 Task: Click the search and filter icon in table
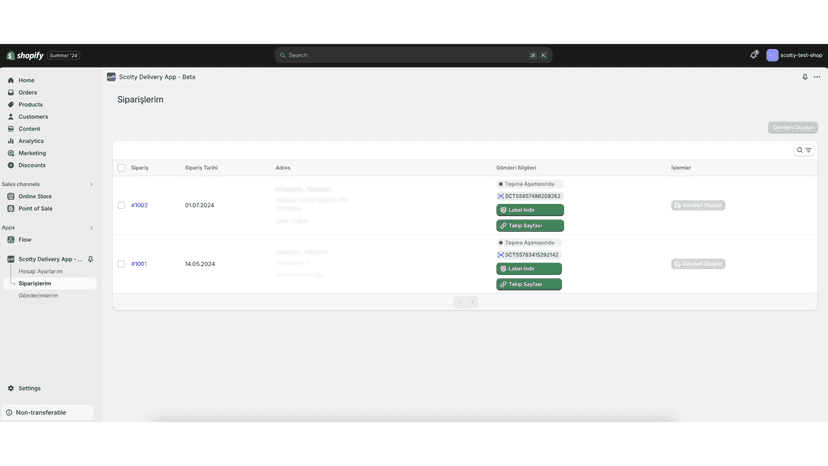click(804, 150)
